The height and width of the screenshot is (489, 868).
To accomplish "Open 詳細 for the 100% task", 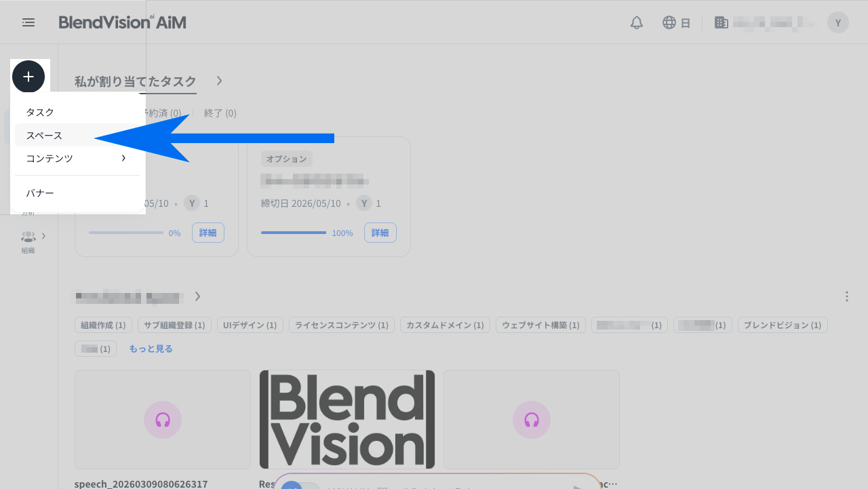I will click(380, 233).
